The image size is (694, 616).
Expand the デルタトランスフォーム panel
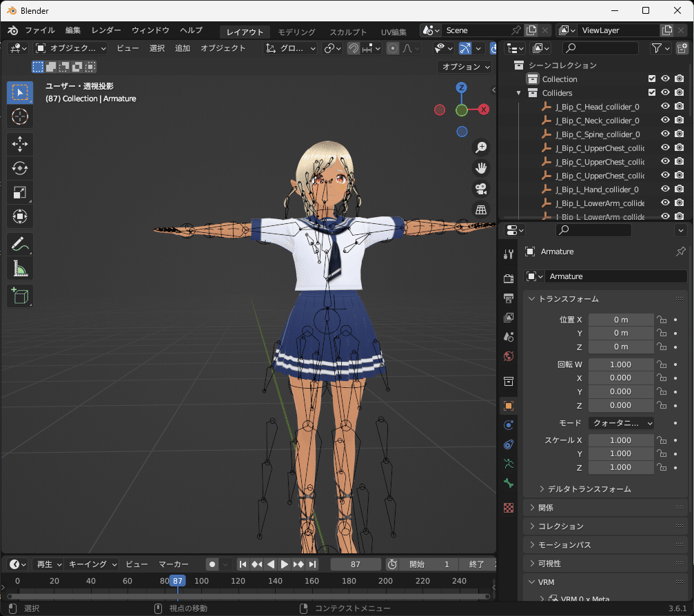[589, 489]
